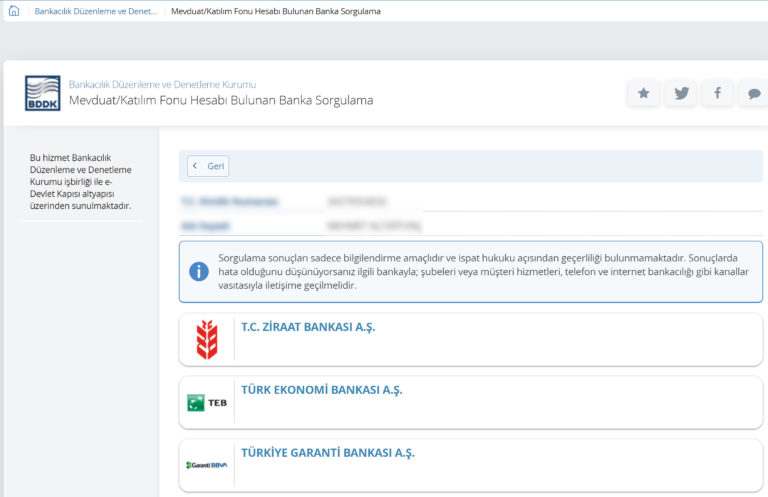Select the Mevduat/Katılım Fonu breadcrumb item
This screenshot has width=768, height=497.
[x=276, y=11]
